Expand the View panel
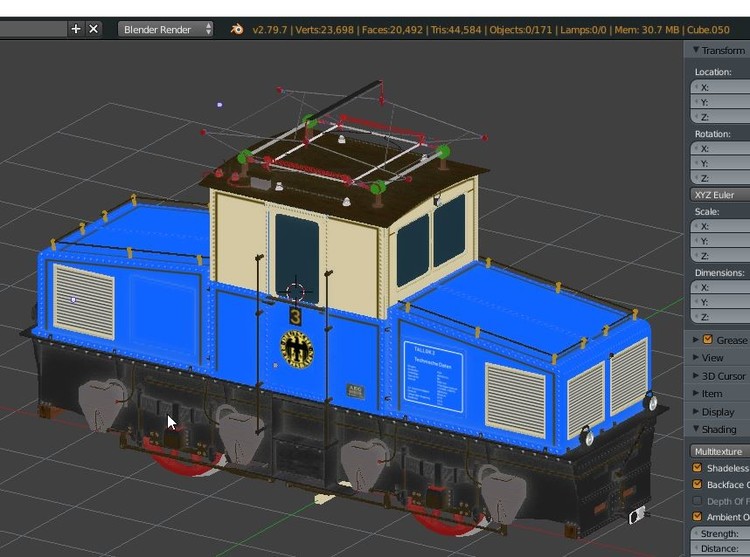 pos(712,358)
